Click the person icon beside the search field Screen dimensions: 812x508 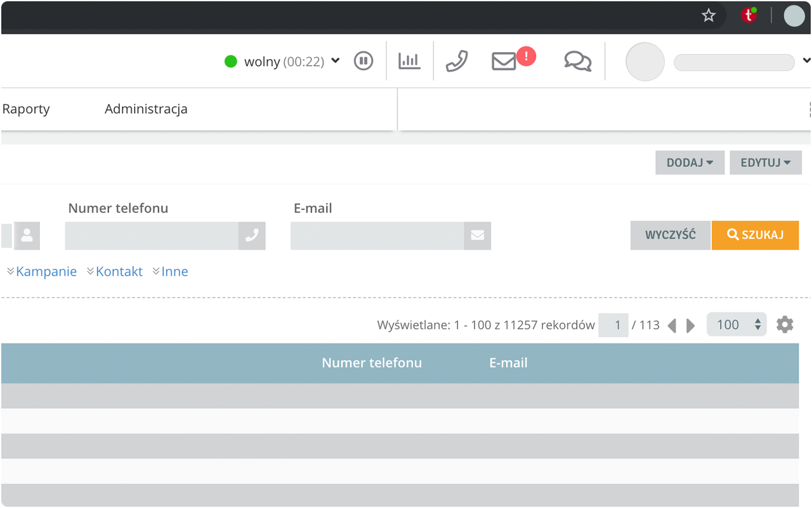(x=27, y=236)
